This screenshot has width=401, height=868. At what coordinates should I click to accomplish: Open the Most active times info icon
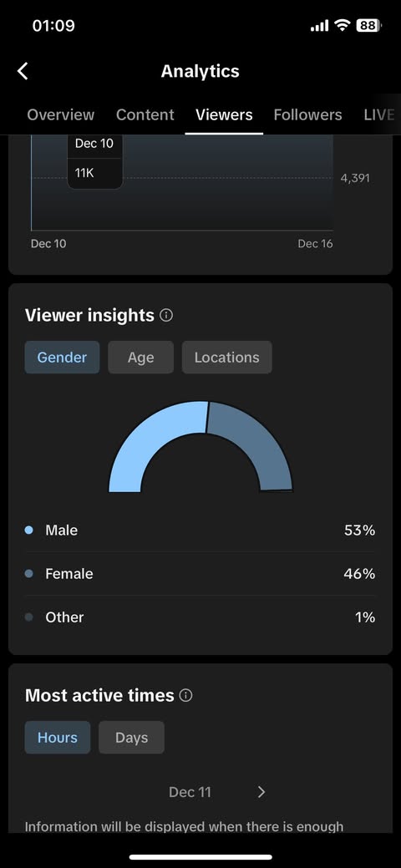pyautogui.click(x=186, y=696)
